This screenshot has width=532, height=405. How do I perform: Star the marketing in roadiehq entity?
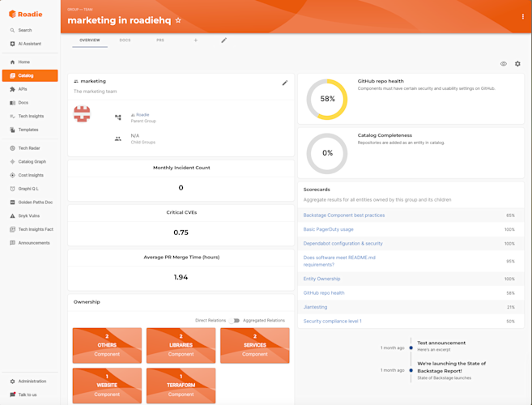(x=178, y=20)
